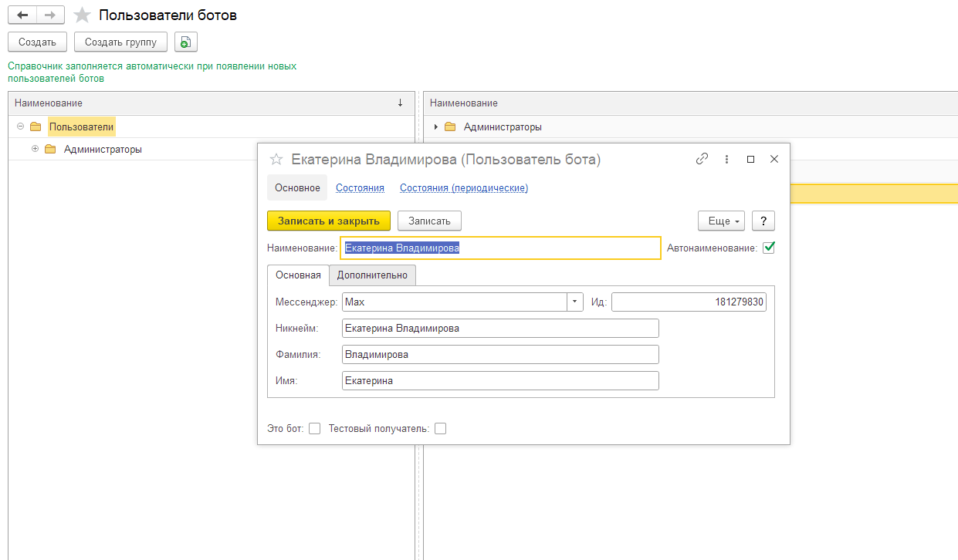The image size is (958, 560).
Task: Check the Это бот checkbox
Action: pos(314,429)
